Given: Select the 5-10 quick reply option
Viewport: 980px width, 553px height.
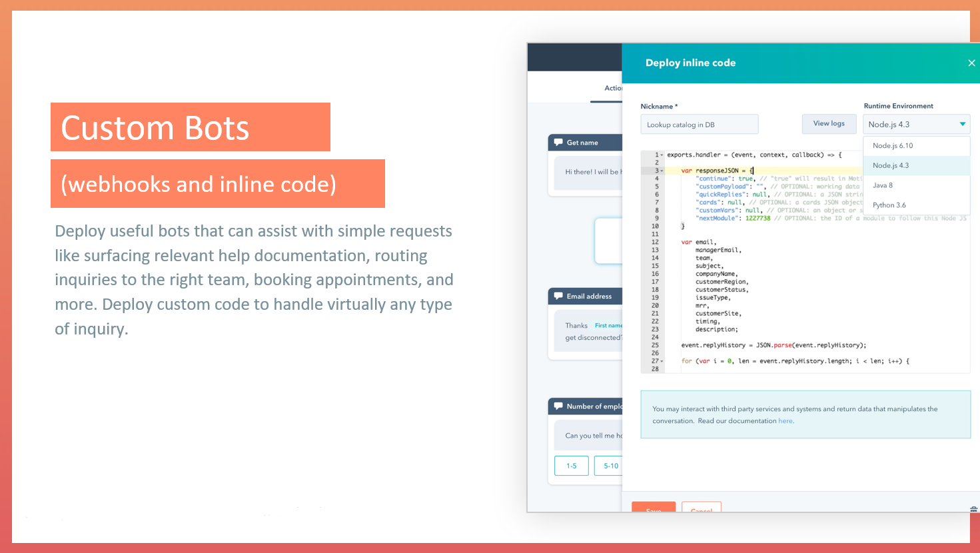Looking at the screenshot, I should click(x=610, y=466).
